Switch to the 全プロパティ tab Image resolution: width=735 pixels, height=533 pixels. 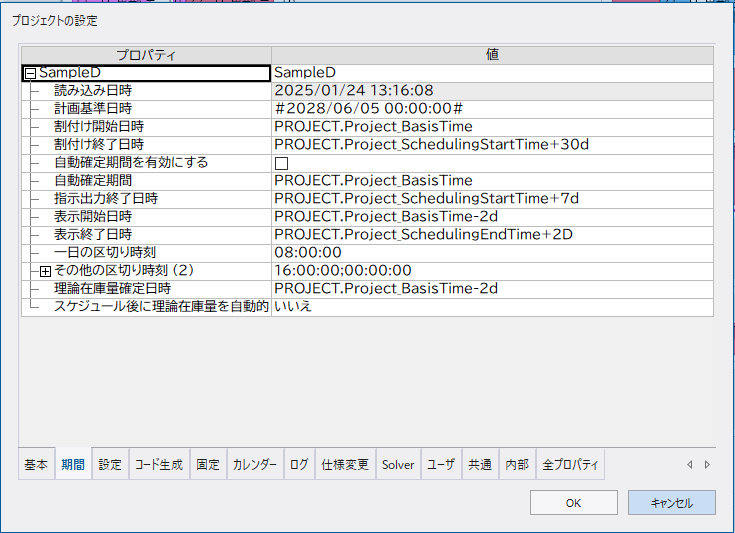[x=570, y=465]
